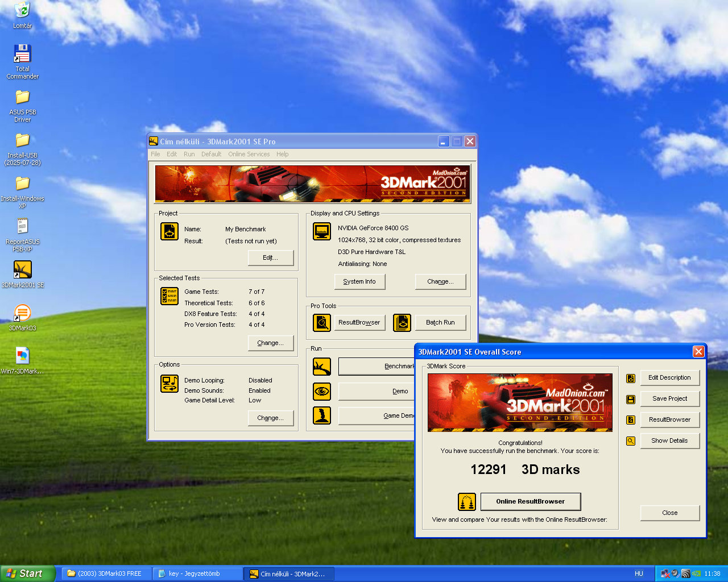This screenshot has height=582, width=728.
Task: Click the Show Details button
Action: 670,440
